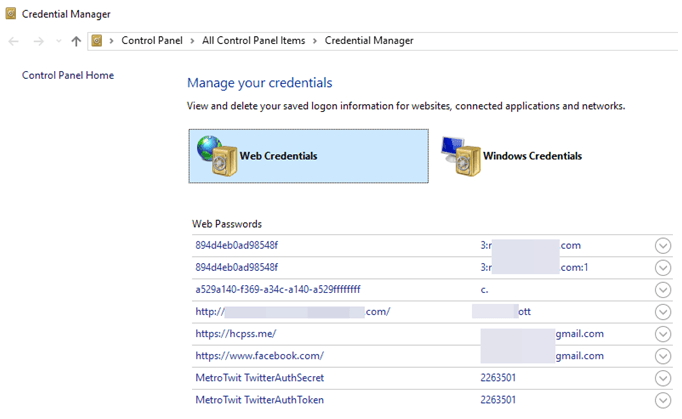The height and width of the screenshot is (419, 682).
Task: Open Control Panel Home link
Action: pyautogui.click(x=68, y=75)
